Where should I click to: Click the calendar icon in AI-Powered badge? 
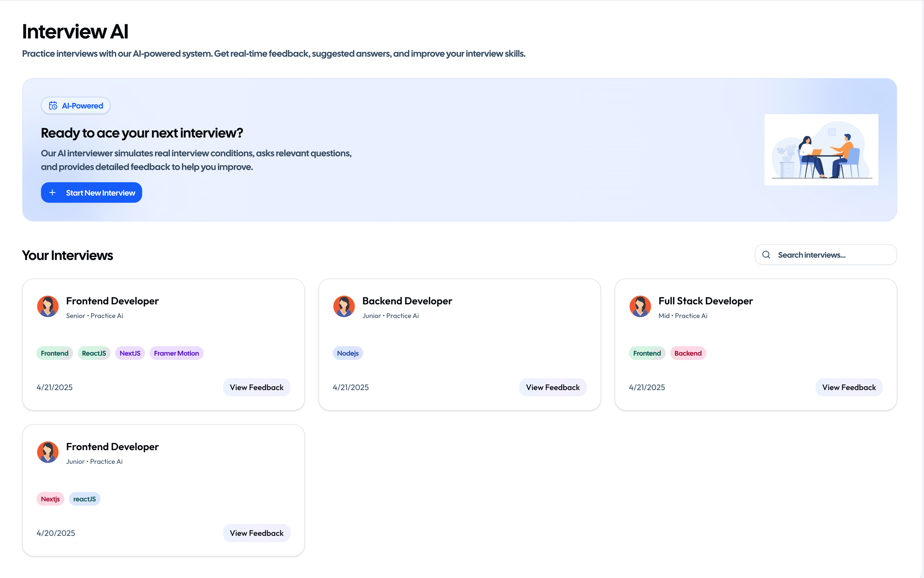pos(53,106)
